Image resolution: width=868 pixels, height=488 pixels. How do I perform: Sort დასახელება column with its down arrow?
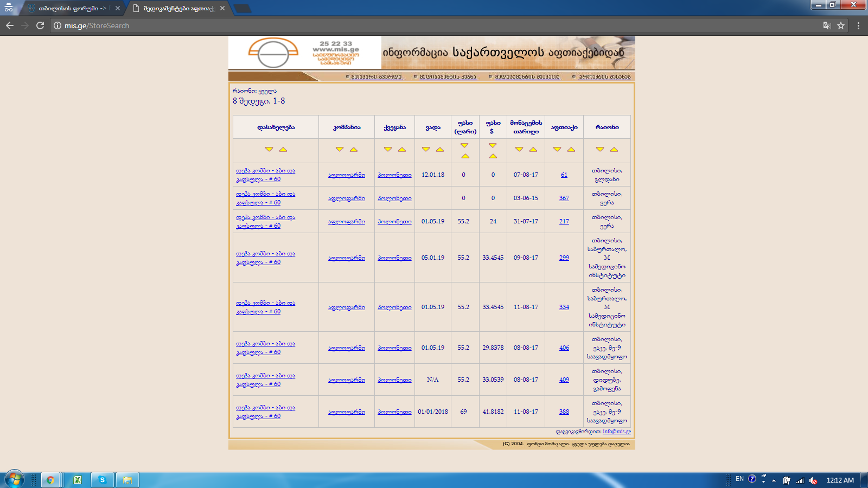coord(269,149)
